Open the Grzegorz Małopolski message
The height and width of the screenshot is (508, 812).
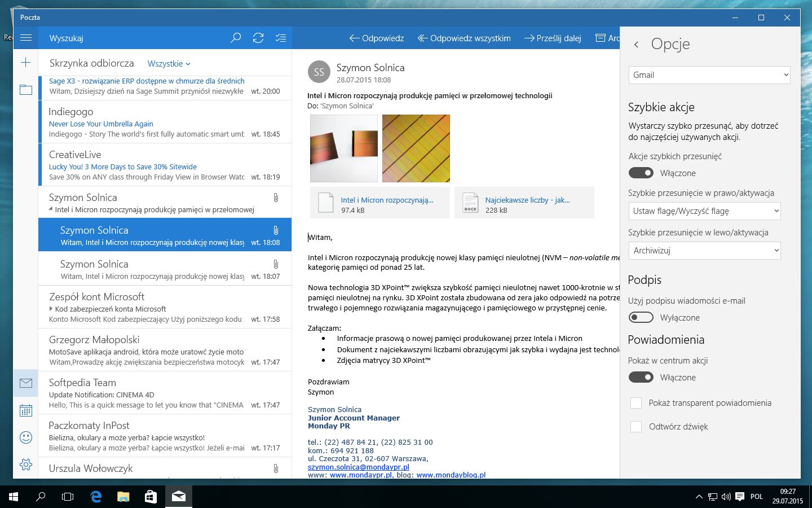point(165,350)
